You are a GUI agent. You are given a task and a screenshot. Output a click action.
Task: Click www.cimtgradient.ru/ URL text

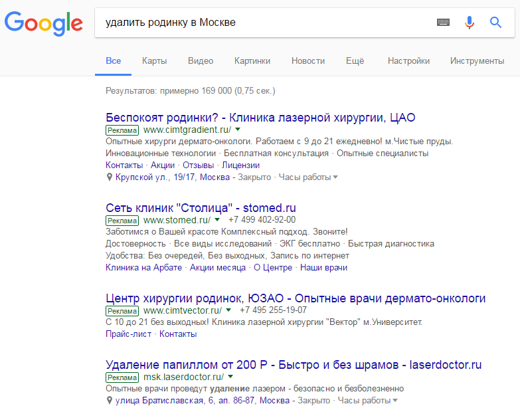coord(187,130)
